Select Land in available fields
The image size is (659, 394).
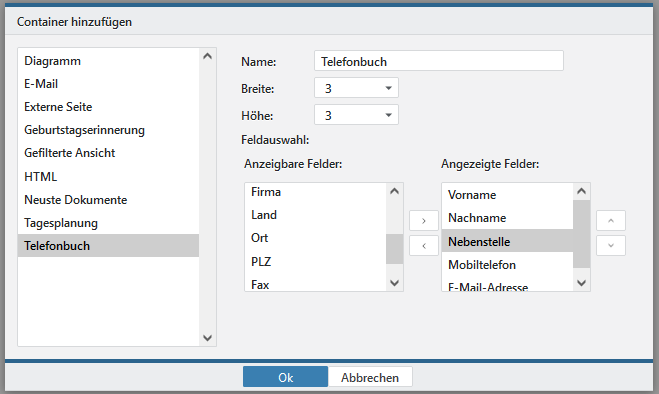[315, 215]
